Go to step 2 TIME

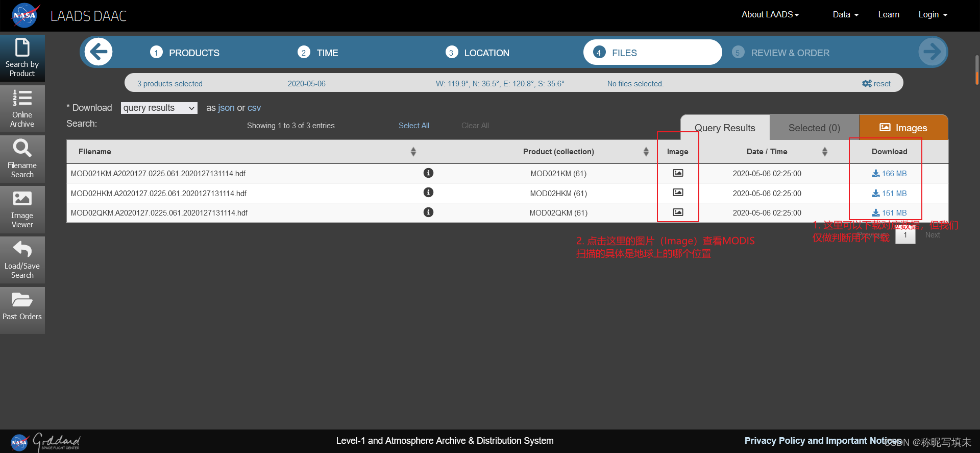318,53
